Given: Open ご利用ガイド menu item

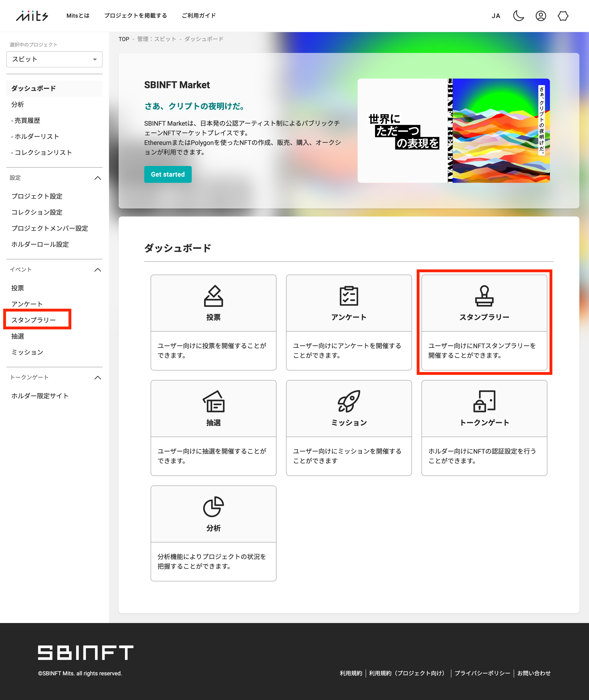Looking at the screenshot, I should pos(199,16).
